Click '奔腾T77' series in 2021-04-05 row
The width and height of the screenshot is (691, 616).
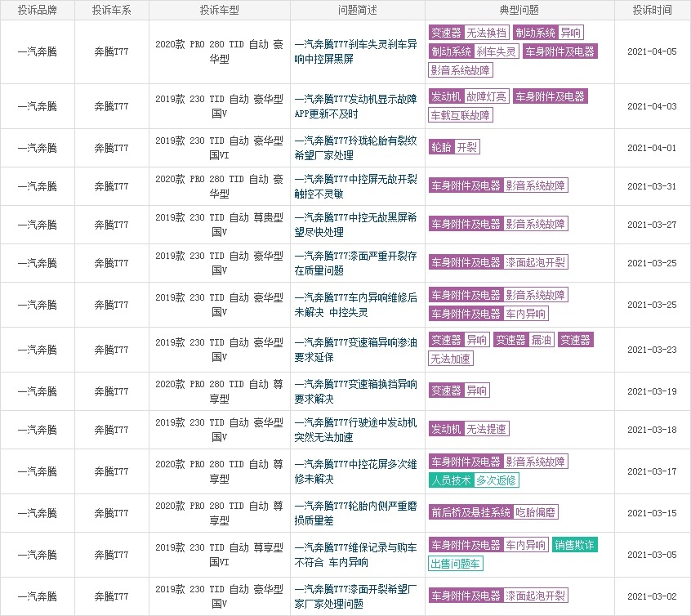pos(112,51)
